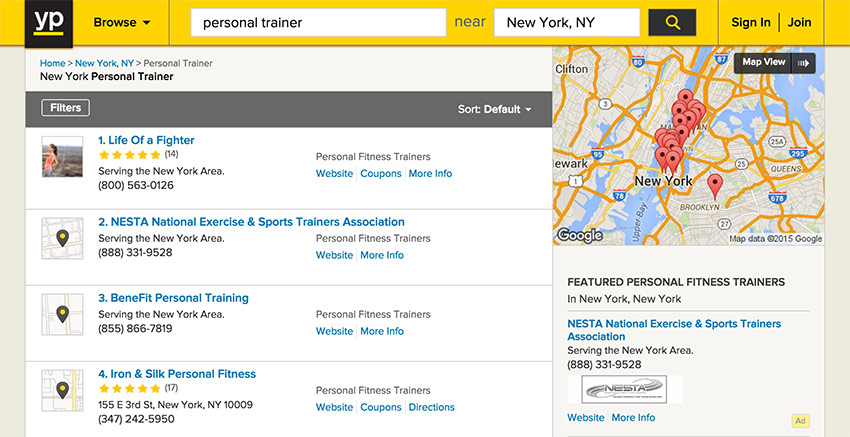The width and height of the screenshot is (850, 437).
Task: Click Sign In
Action: (751, 23)
